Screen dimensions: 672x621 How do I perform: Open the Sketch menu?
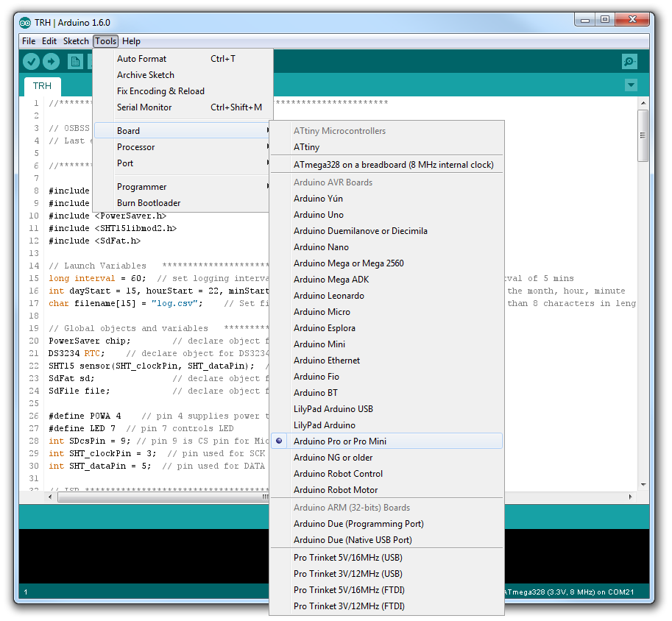[76, 41]
